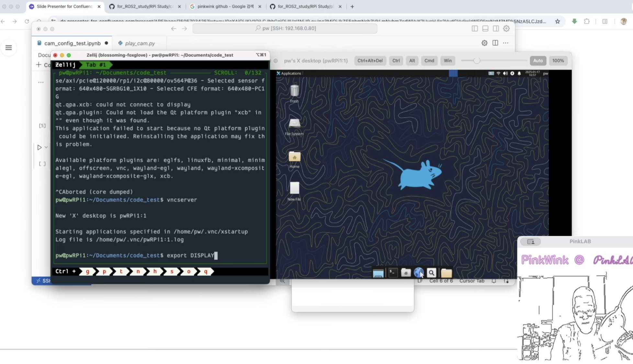Toggle the Ctrl modifier key button
Viewport: 633px width, 364px height.
click(x=396, y=61)
